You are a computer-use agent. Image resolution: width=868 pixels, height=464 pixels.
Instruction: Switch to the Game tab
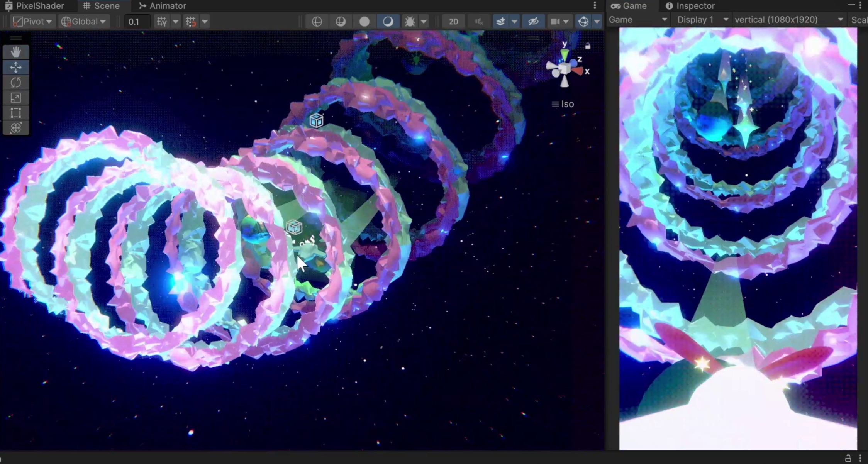coord(629,5)
